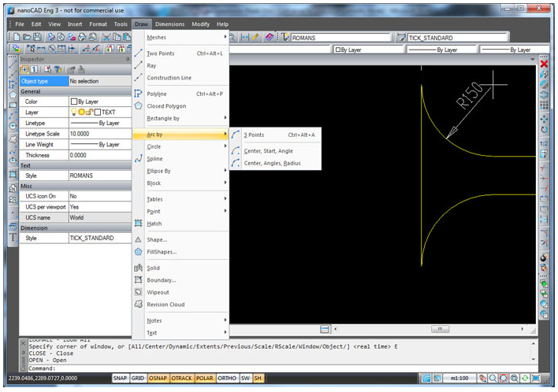The width and height of the screenshot is (558, 392).
Task: Click the horizontal scrollbar thumb under drawing
Action: click(440, 329)
